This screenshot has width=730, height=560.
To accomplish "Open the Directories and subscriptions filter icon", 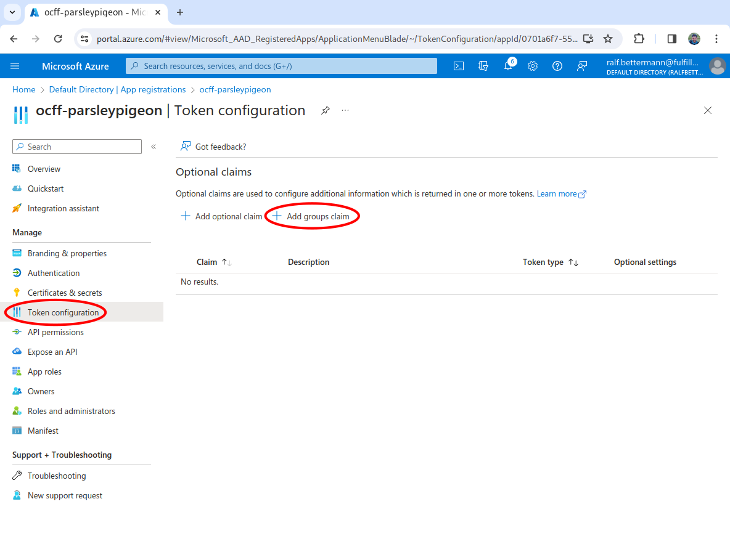I will click(x=483, y=66).
